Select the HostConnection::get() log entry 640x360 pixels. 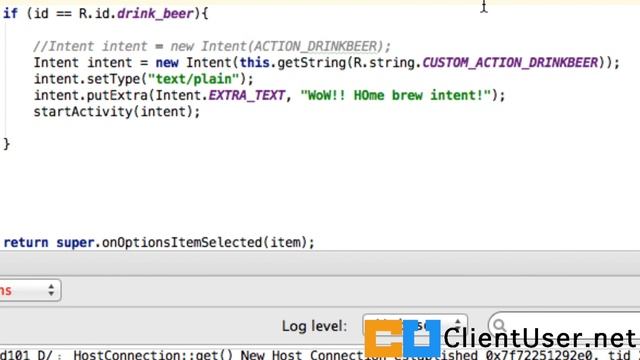[x=320, y=355]
